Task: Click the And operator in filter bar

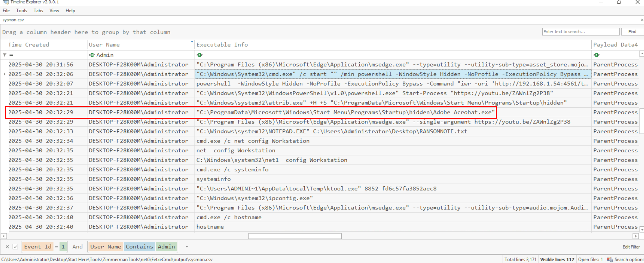Action: click(77, 247)
